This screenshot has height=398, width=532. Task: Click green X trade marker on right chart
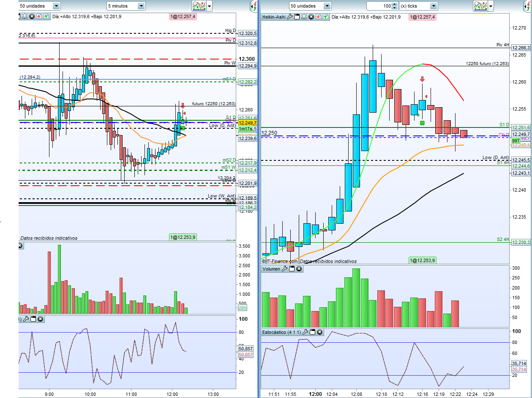coord(422,123)
